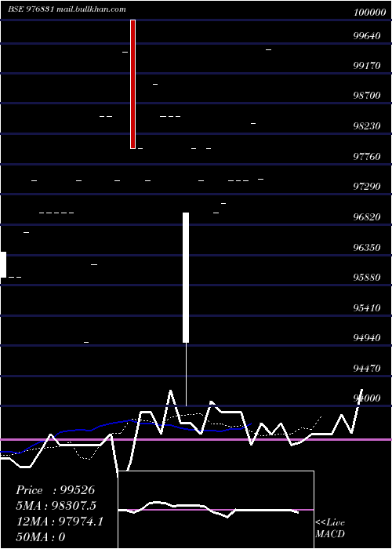The image size is (392, 549).
Task: Click the 98230 price axis label
Action: pyautogui.click(x=367, y=125)
